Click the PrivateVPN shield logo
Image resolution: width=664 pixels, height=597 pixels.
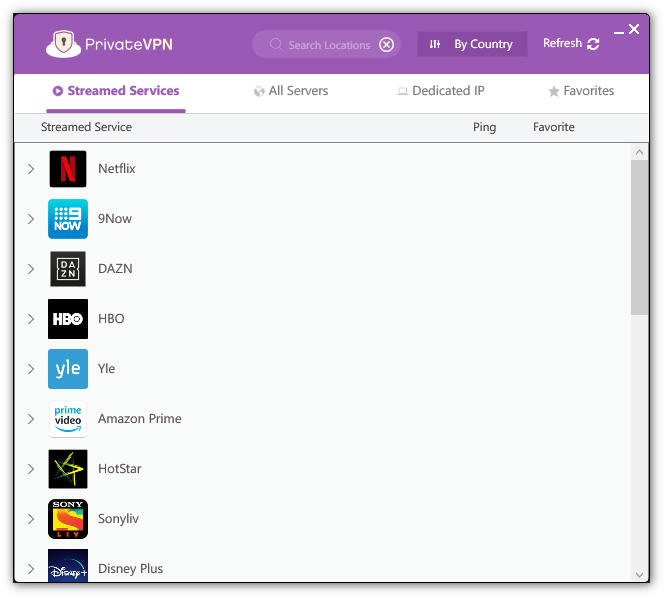coord(64,44)
